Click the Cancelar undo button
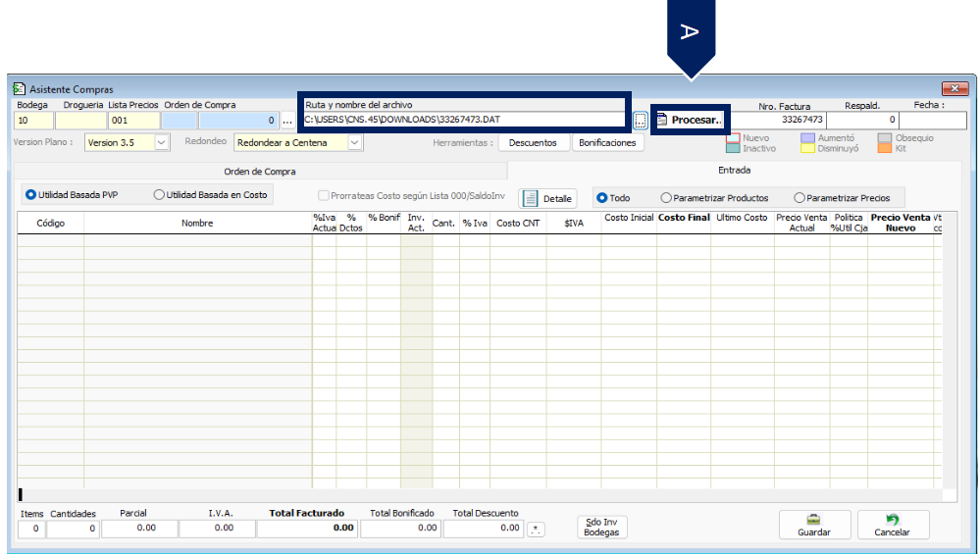This screenshot has width=980, height=556. [893, 525]
